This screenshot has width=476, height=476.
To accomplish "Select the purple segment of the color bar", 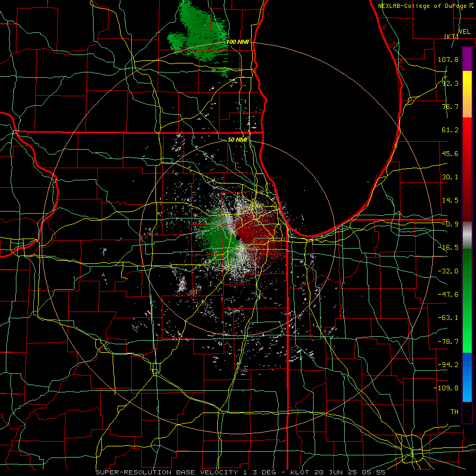I will 467,59.
